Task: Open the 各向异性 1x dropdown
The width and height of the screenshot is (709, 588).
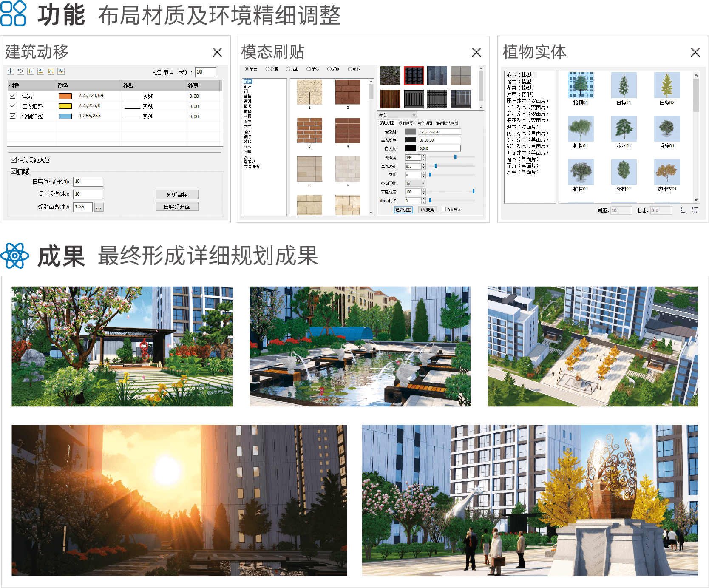Action: [415, 183]
